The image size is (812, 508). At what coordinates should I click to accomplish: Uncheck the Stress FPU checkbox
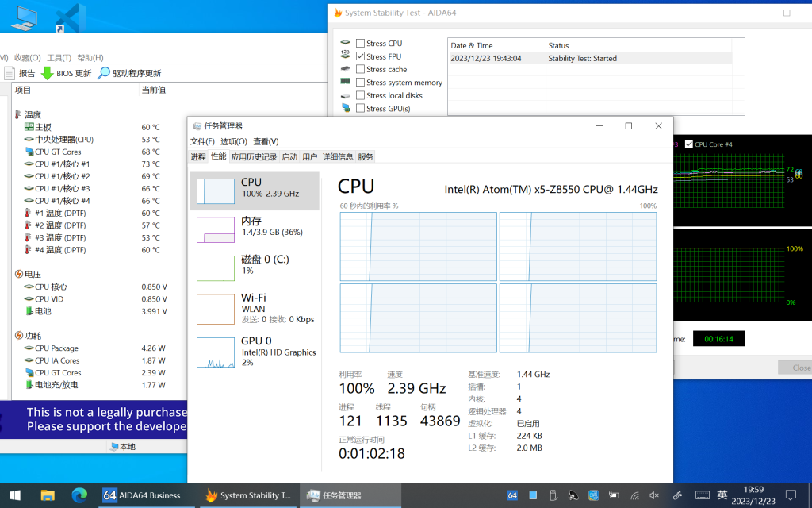click(361, 56)
